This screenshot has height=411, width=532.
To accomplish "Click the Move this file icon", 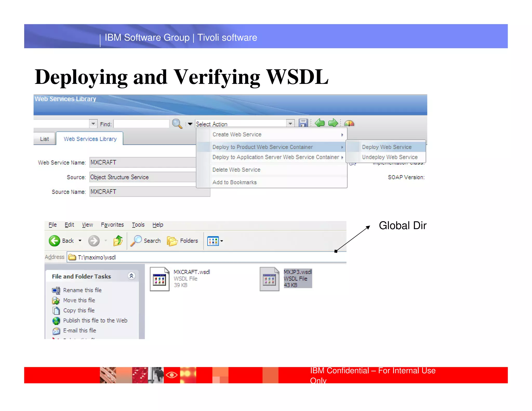I will click(x=56, y=301).
